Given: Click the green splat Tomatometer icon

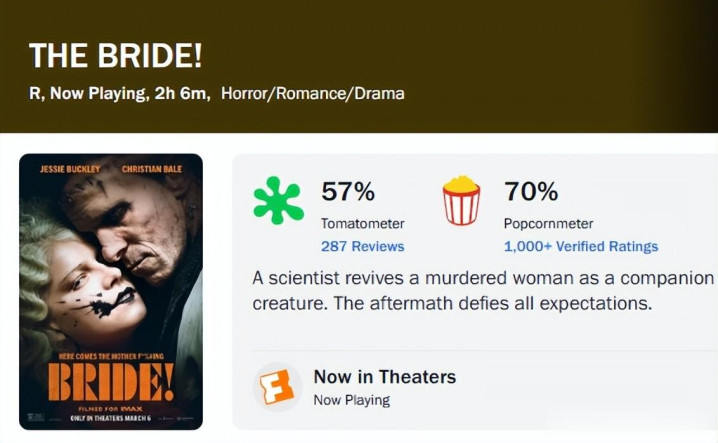Looking at the screenshot, I should point(278,200).
